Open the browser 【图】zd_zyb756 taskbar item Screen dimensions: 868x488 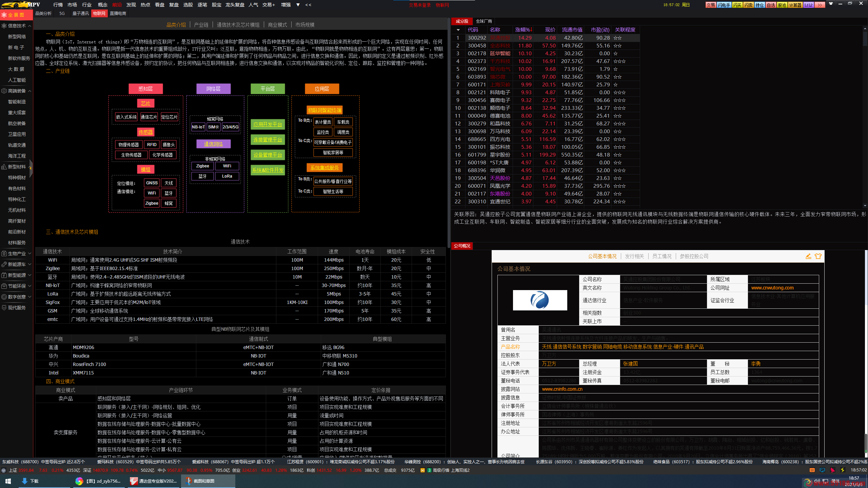point(99,481)
